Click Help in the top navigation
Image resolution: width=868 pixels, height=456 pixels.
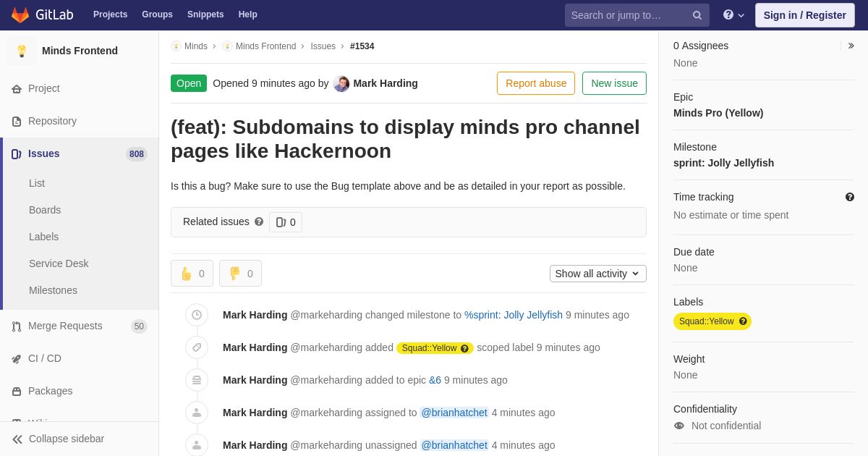[248, 14]
